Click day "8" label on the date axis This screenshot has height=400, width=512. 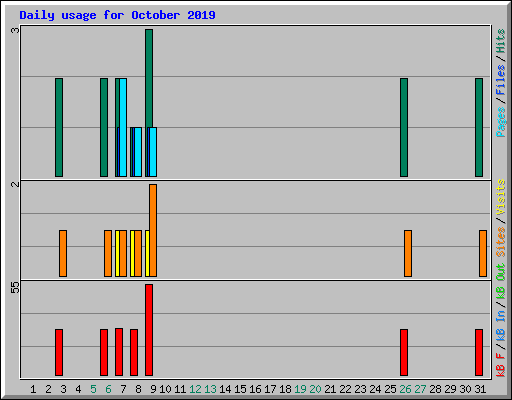[x=138, y=389]
